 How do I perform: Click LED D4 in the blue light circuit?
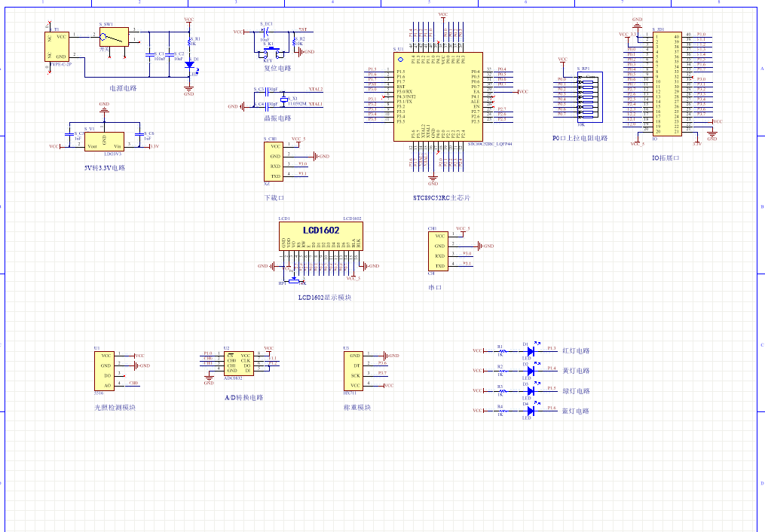point(531,411)
